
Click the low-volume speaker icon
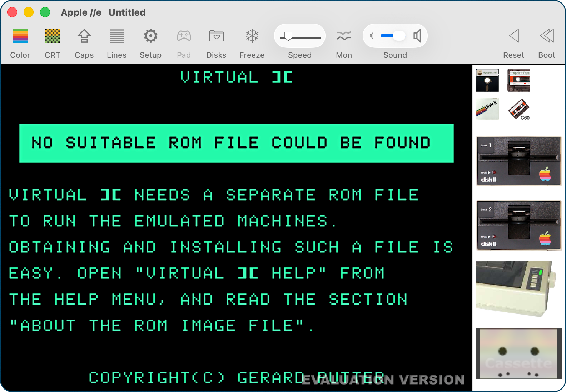point(372,36)
